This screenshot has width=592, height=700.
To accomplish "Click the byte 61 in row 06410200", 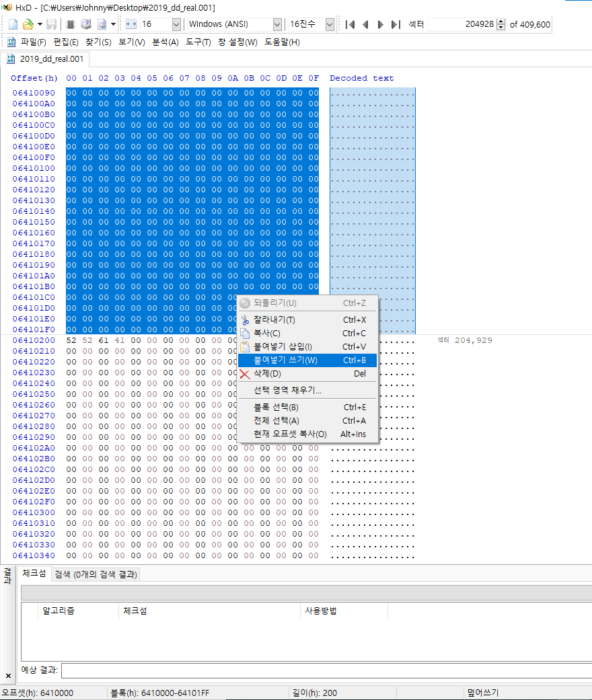I will tap(104, 340).
